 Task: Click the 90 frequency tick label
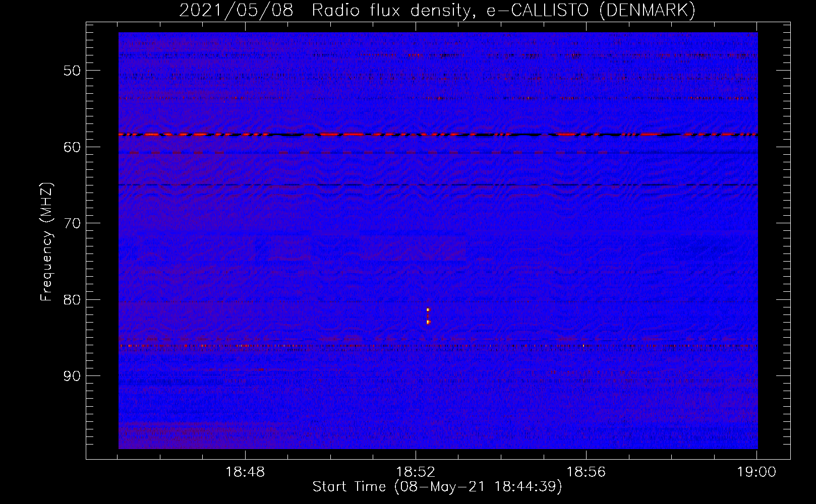point(72,376)
